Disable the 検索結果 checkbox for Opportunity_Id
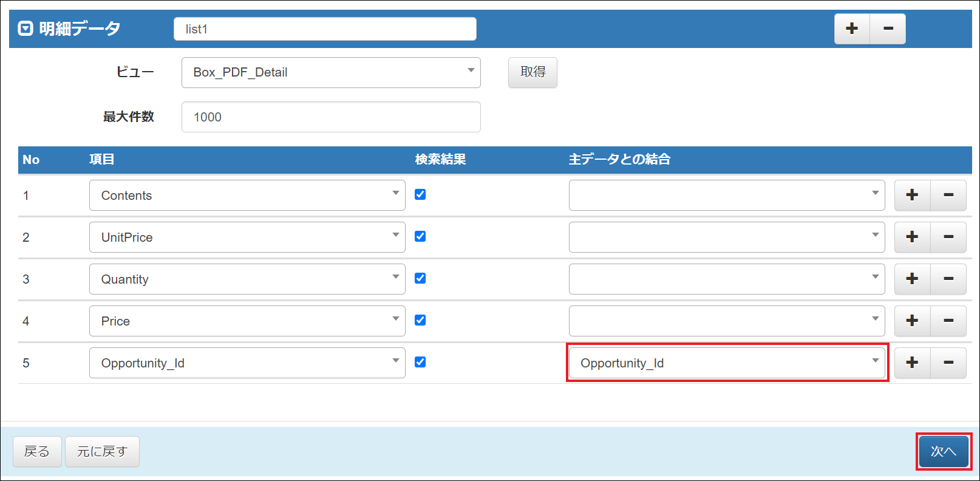Screen dimensions: 980x481 [x=420, y=362]
